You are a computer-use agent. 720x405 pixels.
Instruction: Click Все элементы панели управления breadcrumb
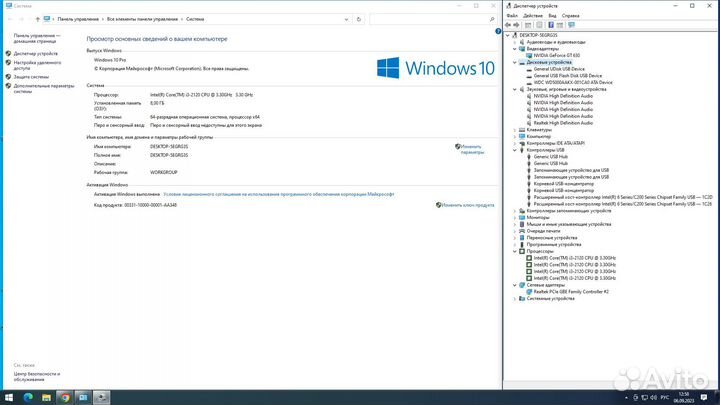point(142,19)
